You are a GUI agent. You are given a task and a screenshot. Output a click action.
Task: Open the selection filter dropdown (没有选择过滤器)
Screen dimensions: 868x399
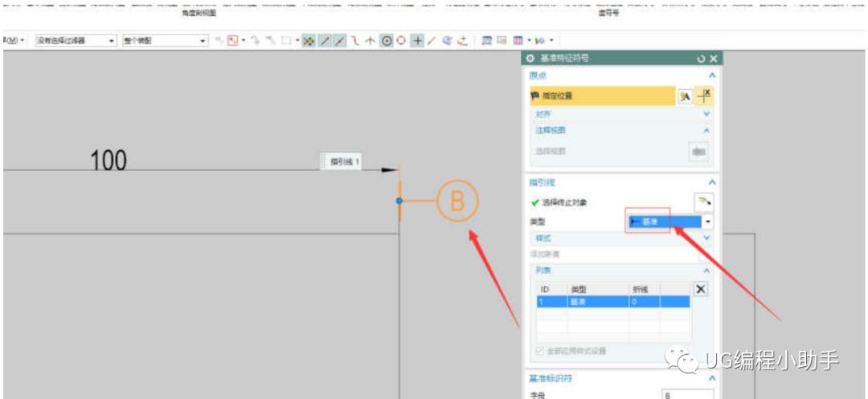[x=76, y=41]
